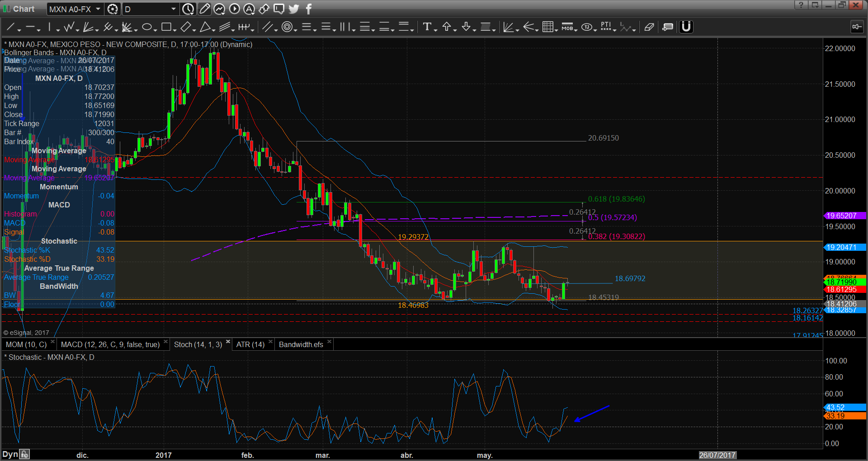The image size is (868, 461).
Task: Toggle the drawing tools pencil button
Action: point(204,9)
